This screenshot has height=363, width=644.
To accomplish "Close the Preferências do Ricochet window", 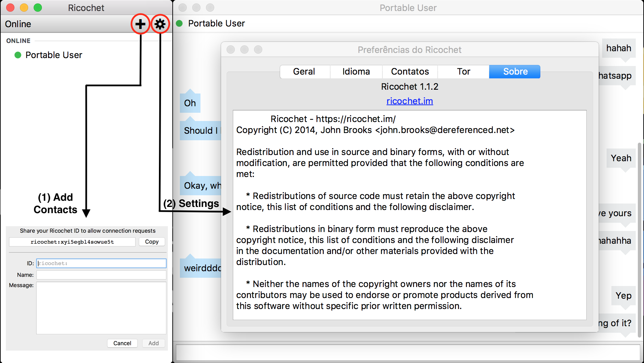I will pyautogui.click(x=231, y=49).
